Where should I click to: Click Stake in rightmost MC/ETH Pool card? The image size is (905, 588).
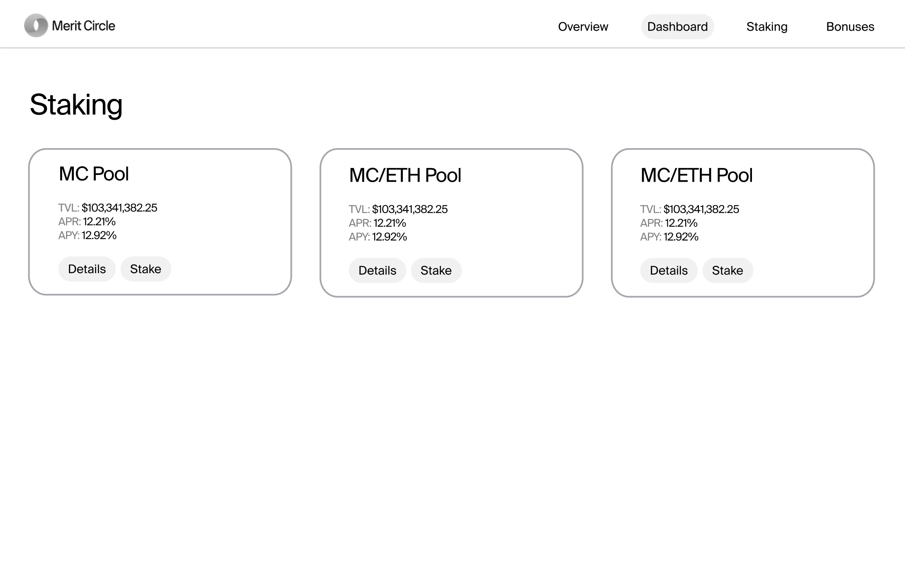click(727, 270)
